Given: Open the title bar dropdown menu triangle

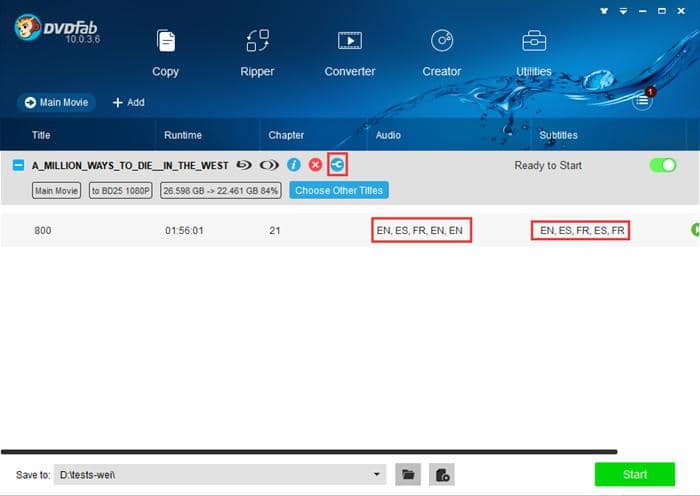Looking at the screenshot, I should tap(623, 11).
